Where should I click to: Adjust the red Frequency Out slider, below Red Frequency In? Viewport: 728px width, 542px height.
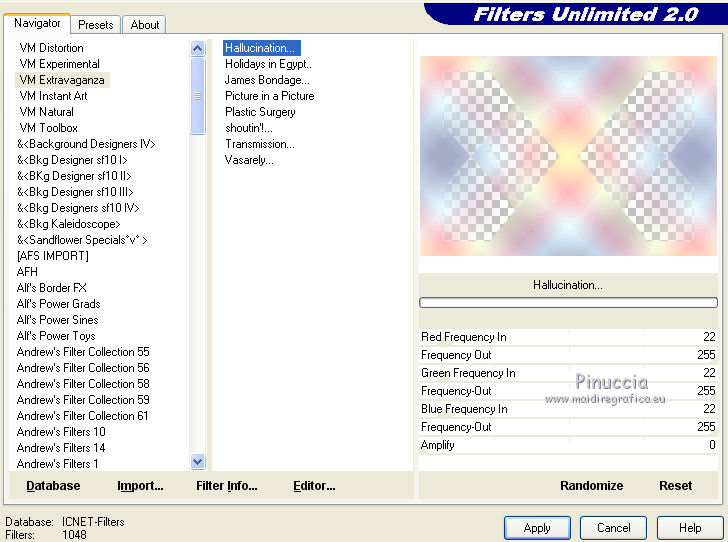point(568,355)
